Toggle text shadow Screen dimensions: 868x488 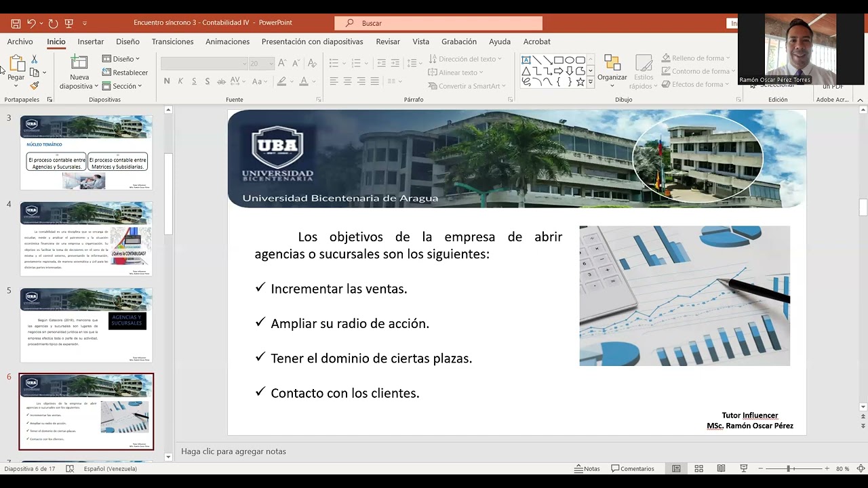coord(208,81)
